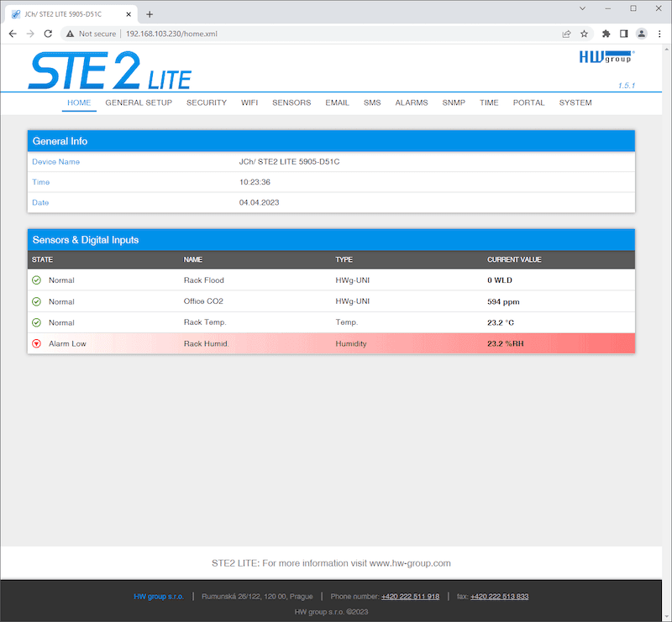Switch to the ALARMS tab

coord(412,102)
